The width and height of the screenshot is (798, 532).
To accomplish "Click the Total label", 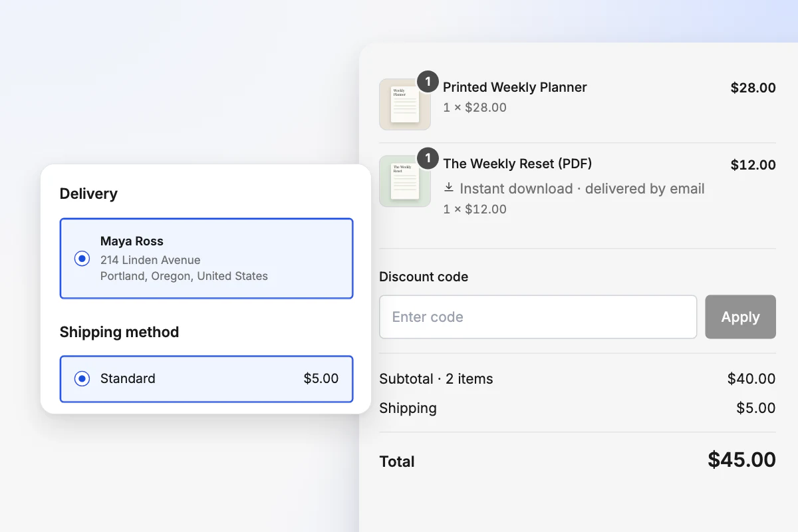I will tap(397, 462).
